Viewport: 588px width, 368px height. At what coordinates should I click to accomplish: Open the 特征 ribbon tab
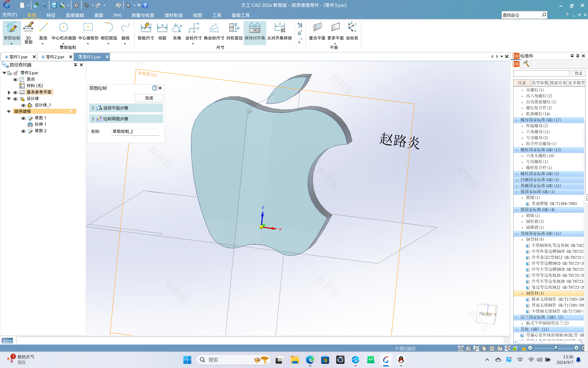[51, 15]
